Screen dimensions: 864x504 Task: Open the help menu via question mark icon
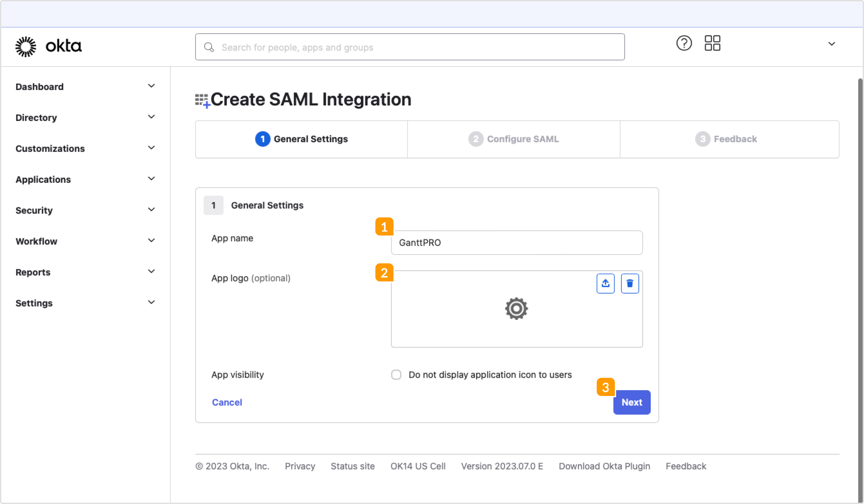tap(684, 43)
